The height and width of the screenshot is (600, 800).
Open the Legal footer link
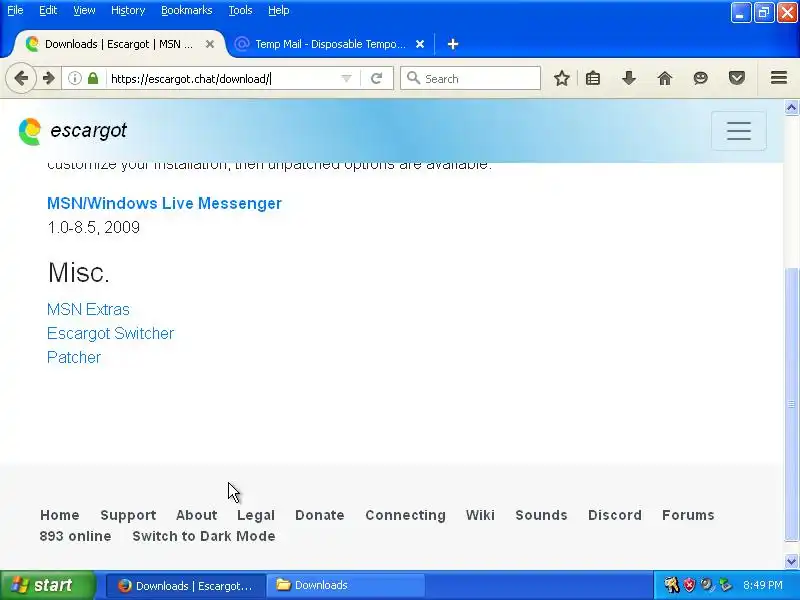pos(256,515)
